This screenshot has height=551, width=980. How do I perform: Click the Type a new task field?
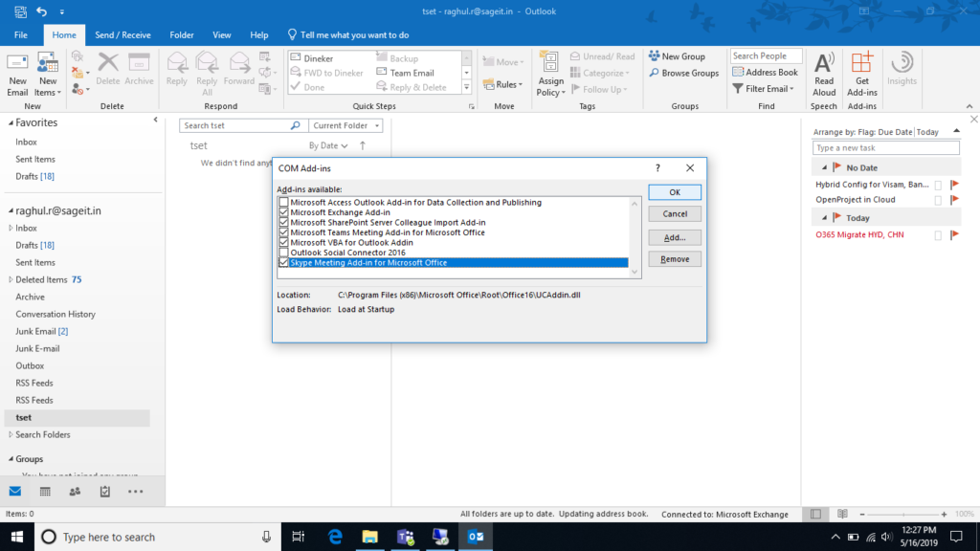pos(885,148)
